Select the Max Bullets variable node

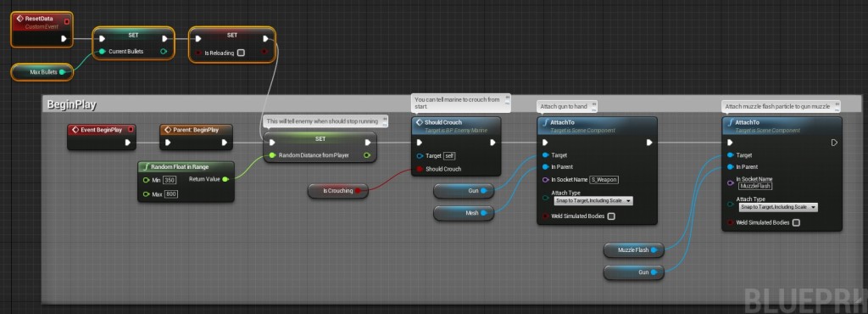(42, 72)
